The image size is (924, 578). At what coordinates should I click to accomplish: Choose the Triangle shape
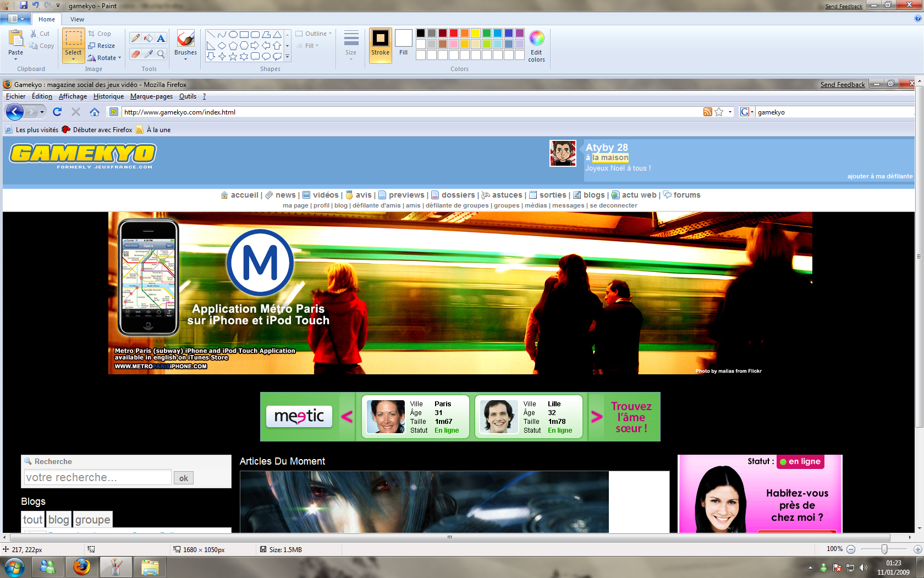[277, 34]
